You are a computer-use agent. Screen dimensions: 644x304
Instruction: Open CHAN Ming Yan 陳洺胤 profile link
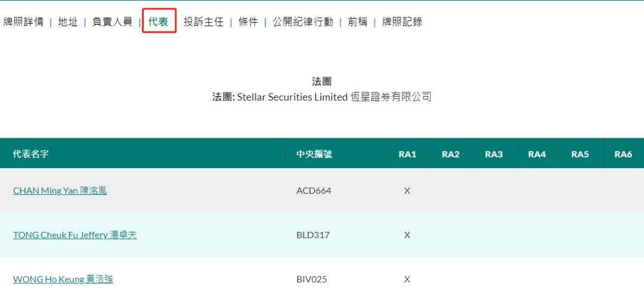pyautogui.click(x=60, y=191)
